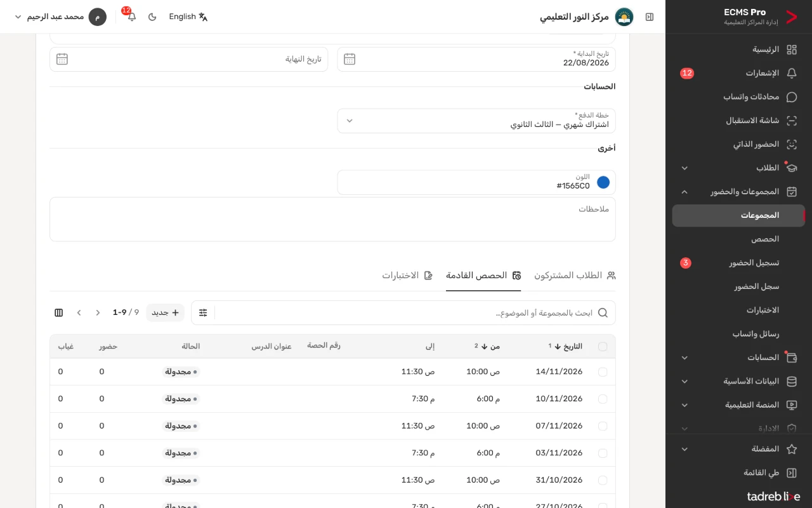This screenshot has width=812, height=508.
Task: Open الرئيسية home in sidebar
Action: [x=739, y=50]
